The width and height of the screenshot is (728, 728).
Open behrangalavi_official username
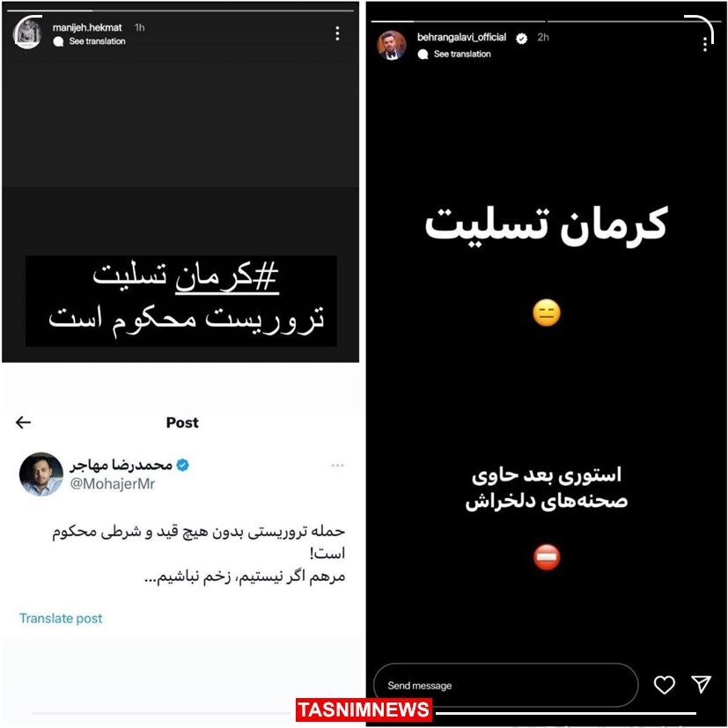tap(461, 37)
